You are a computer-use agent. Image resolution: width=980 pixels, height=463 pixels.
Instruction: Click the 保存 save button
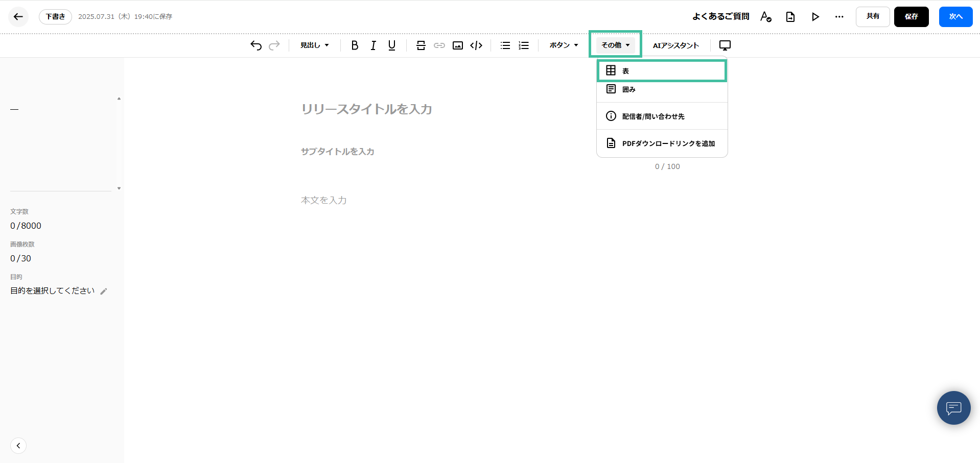click(911, 16)
